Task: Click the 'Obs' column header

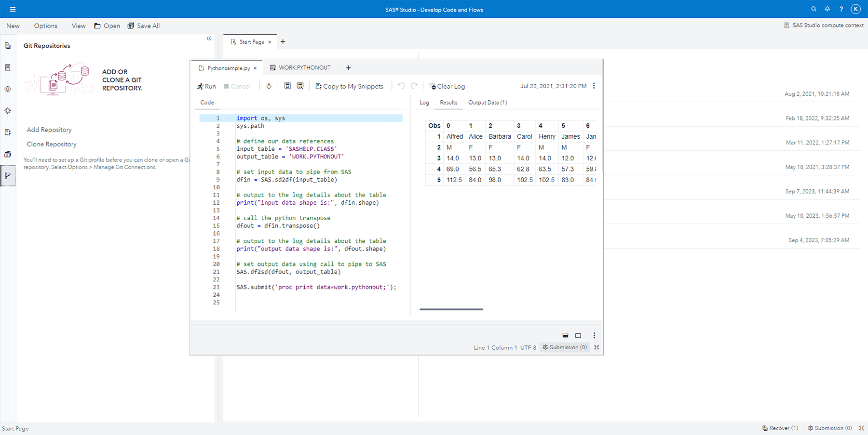Action: (434, 126)
